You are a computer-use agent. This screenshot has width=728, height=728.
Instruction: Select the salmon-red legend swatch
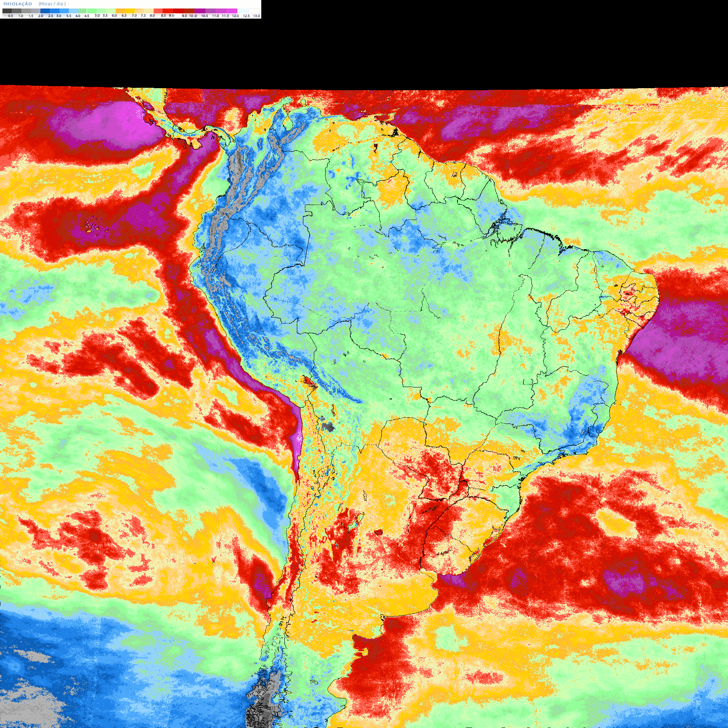click(x=158, y=11)
